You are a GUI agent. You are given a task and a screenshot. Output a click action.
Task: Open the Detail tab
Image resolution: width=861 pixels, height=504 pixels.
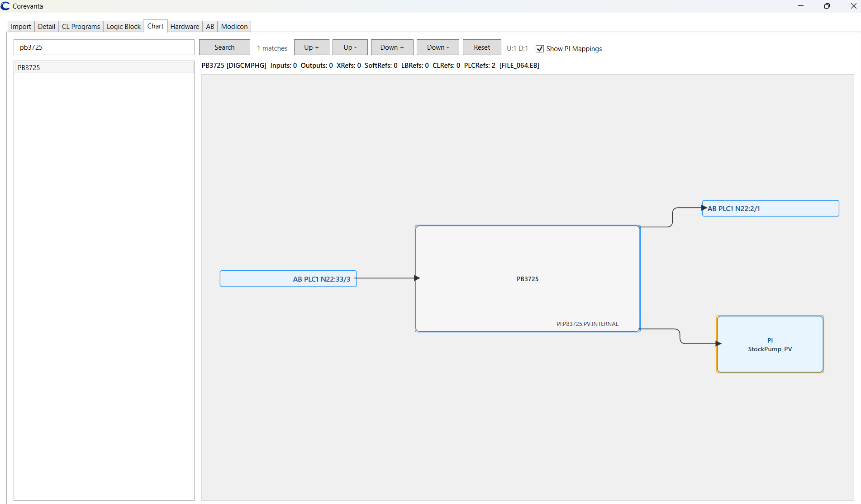click(x=46, y=26)
